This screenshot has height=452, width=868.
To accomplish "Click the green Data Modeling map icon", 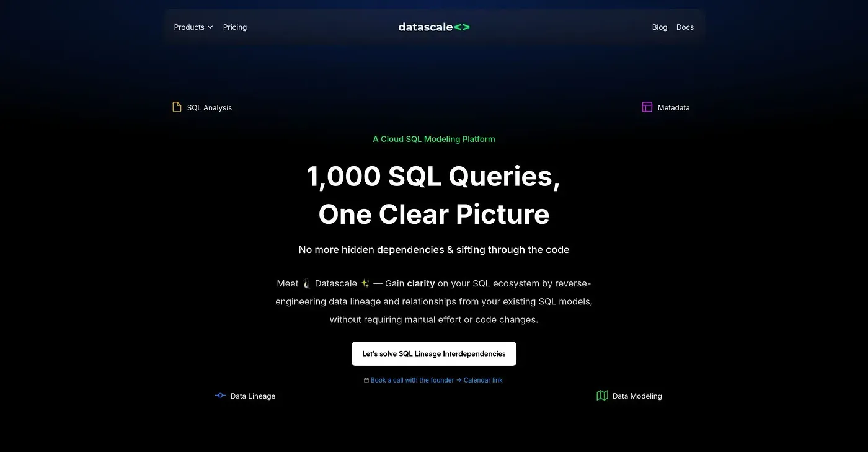I will coord(602,396).
